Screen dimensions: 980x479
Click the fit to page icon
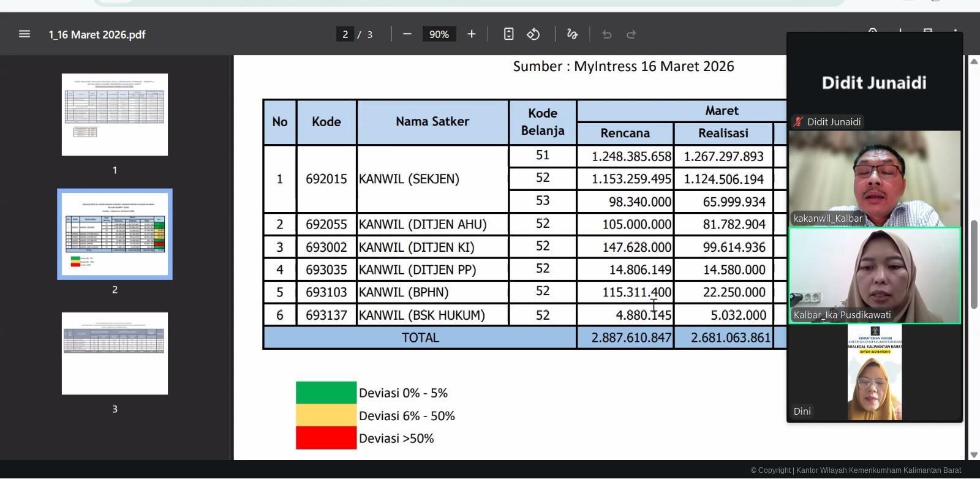point(508,34)
